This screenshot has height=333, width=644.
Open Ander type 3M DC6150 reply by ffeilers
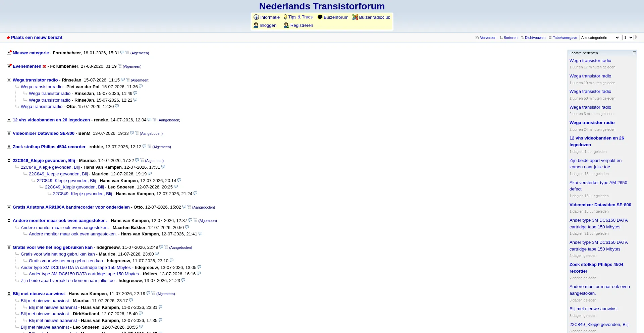click(x=84, y=274)
